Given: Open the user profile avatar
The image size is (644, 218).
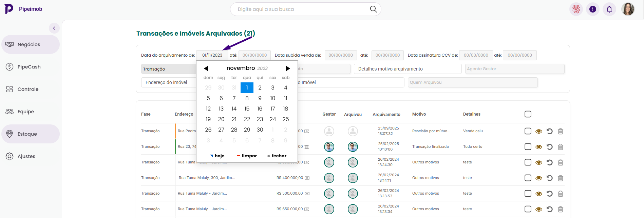Looking at the screenshot, I should pos(628,9).
